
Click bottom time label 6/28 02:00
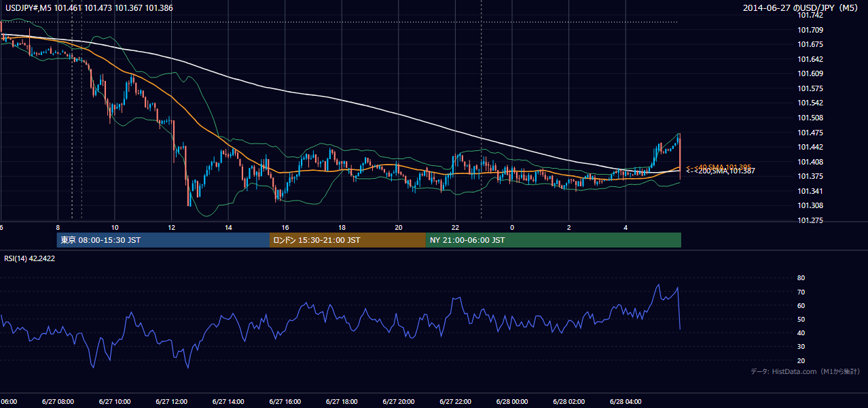pyautogui.click(x=568, y=401)
